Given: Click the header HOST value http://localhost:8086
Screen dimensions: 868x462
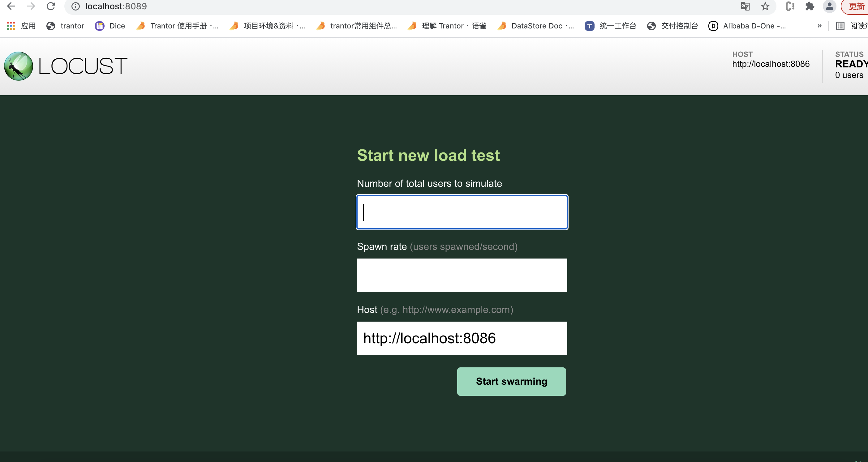Looking at the screenshot, I should point(771,64).
